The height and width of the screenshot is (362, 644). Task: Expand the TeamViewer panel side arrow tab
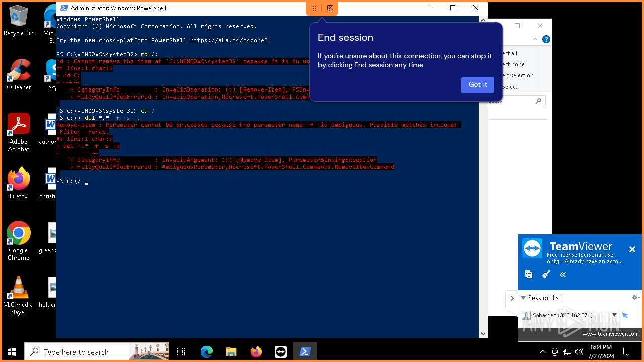pos(512,298)
